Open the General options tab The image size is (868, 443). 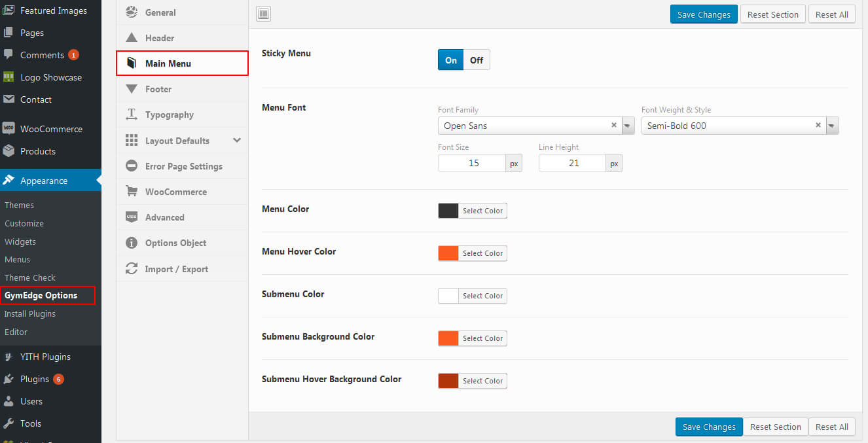coord(182,12)
